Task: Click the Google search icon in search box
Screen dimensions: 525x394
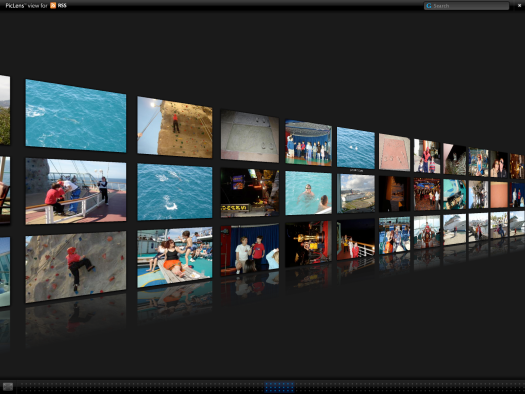Action: (x=429, y=6)
